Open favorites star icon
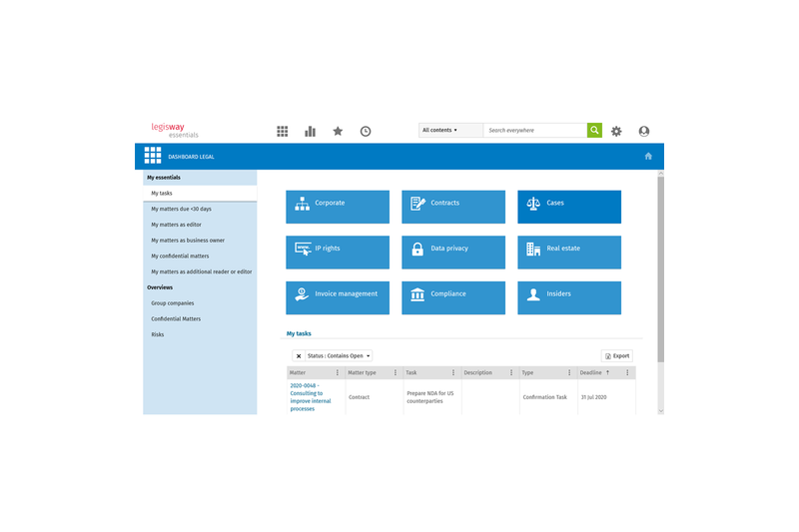The image size is (799, 532). click(x=338, y=131)
